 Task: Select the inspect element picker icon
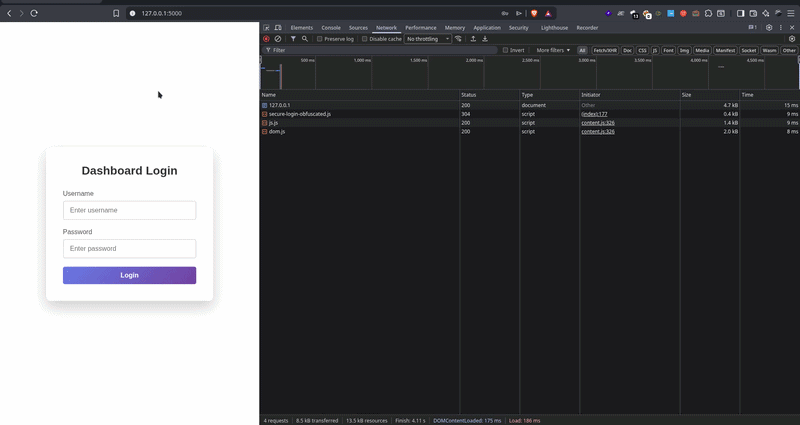coord(266,28)
